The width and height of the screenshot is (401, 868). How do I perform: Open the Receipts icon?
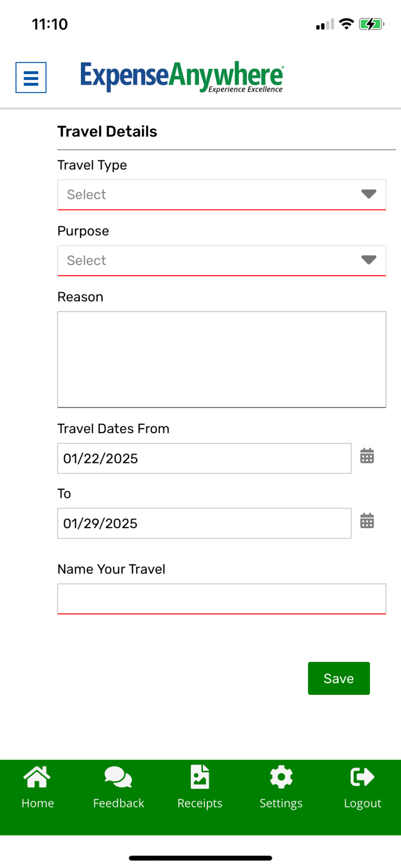pyautogui.click(x=200, y=777)
